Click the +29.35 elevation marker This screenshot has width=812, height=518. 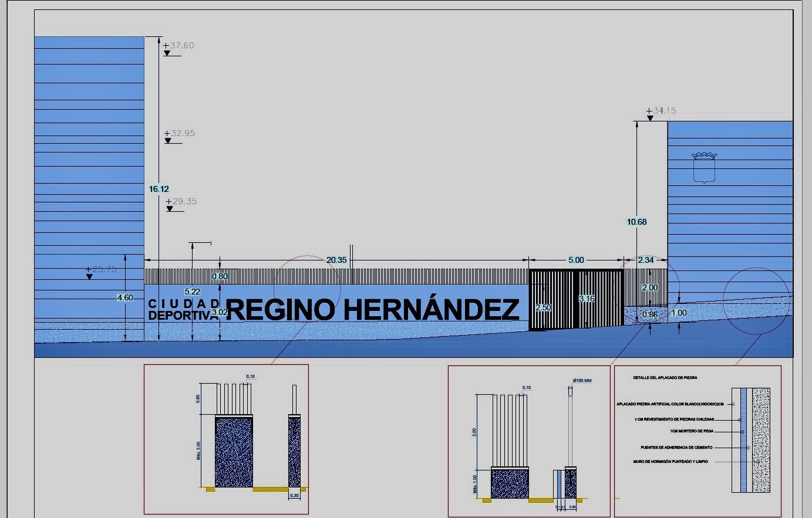point(181,202)
